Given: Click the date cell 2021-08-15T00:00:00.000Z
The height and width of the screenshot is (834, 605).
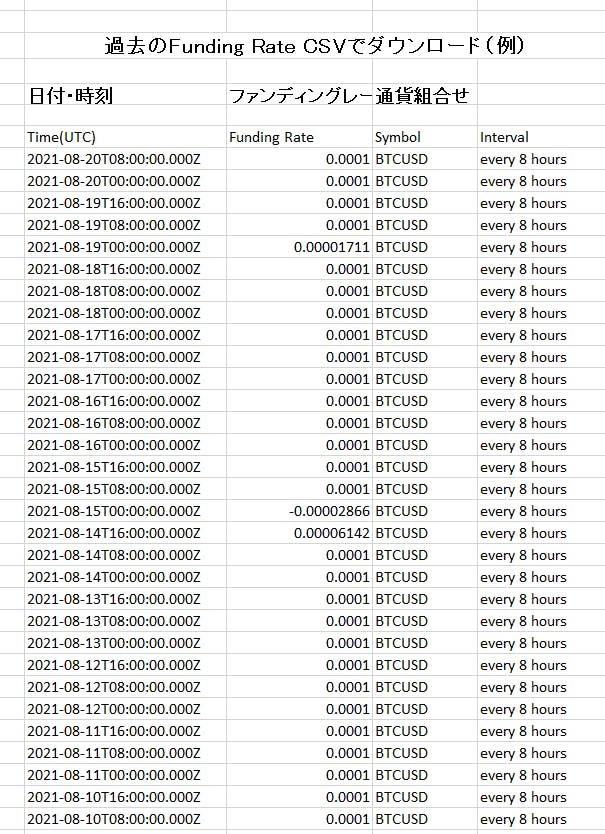Looking at the screenshot, I should (114, 511).
